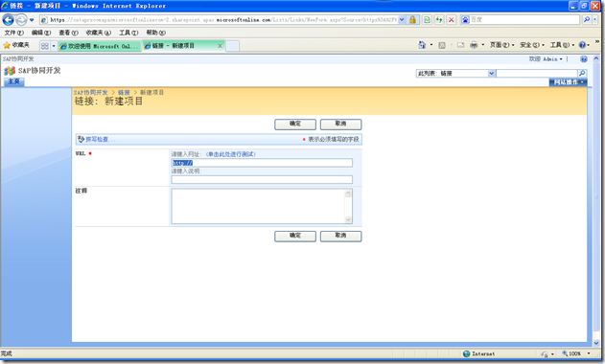This screenshot has width=605, height=364.
Task: Click the Quick Tabs grid icon
Action: pyautogui.click(x=45, y=46)
